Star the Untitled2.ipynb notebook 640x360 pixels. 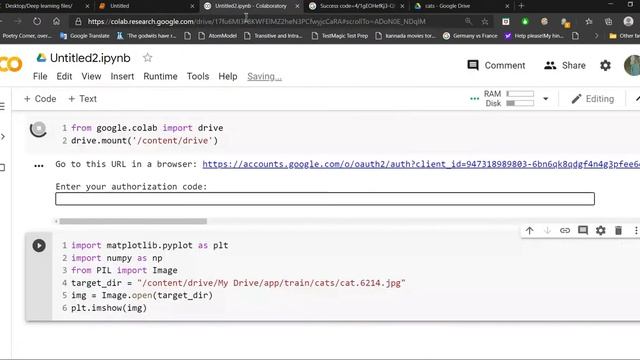click(x=147, y=58)
